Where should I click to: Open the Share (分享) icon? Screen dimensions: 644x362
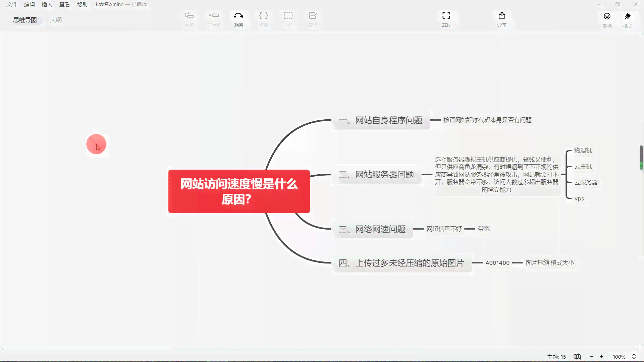point(502,15)
